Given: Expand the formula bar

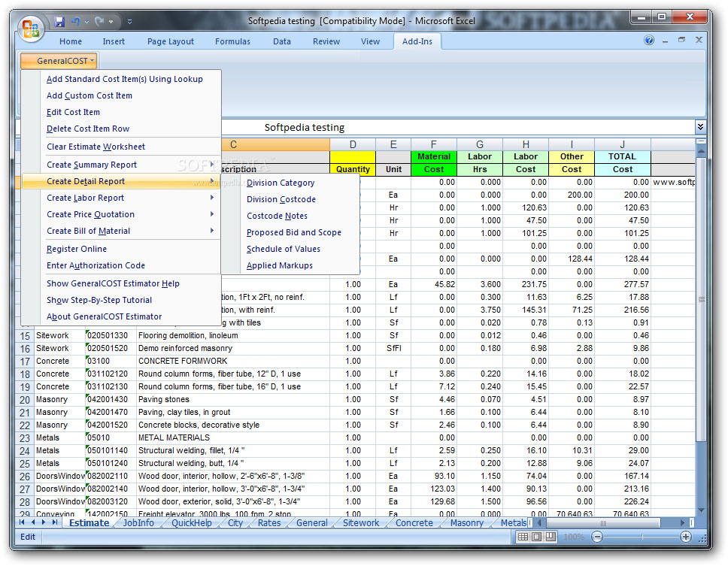Looking at the screenshot, I should point(701,128).
